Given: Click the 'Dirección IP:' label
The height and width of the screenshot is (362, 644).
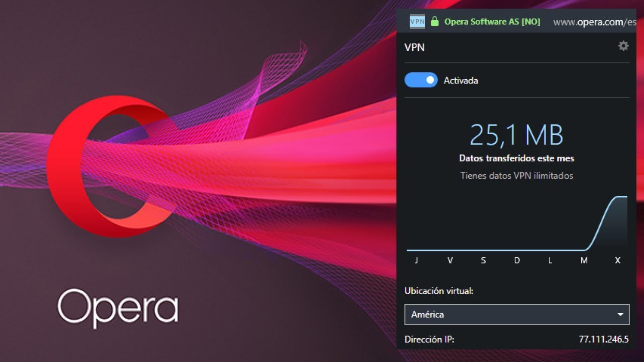Looking at the screenshot, I should click(429, 339).
